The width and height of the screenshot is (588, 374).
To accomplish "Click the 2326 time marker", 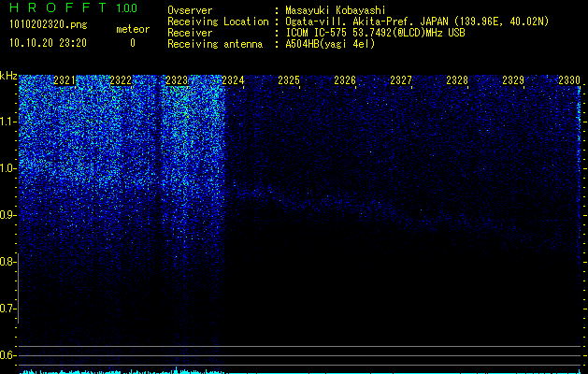I will click(345, 80).
